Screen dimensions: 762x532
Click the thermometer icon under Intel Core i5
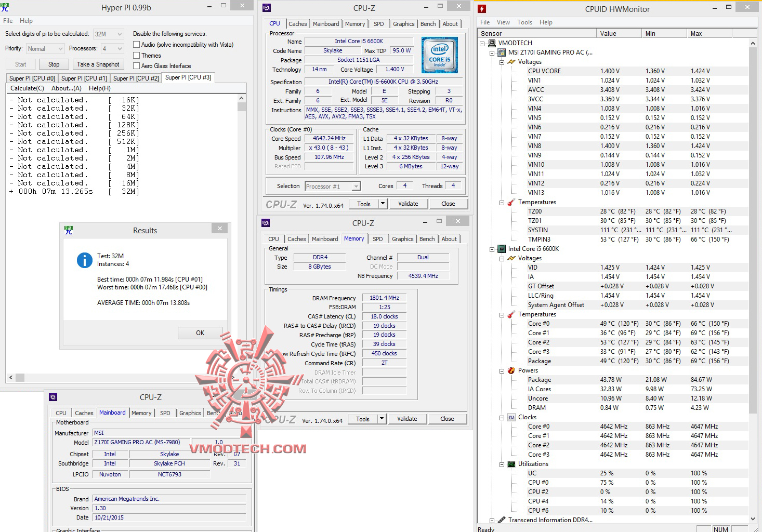tap(511, 314)
